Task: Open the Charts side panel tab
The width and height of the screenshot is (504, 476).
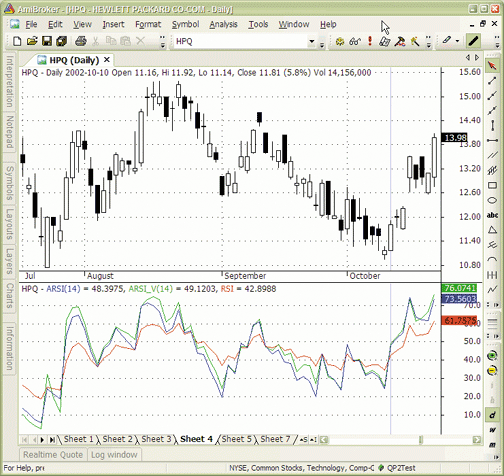Action: pos(9,296)
